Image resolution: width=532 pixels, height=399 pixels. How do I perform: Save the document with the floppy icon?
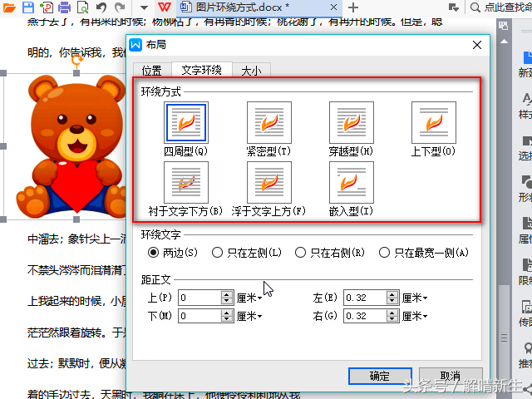[27, 7]
